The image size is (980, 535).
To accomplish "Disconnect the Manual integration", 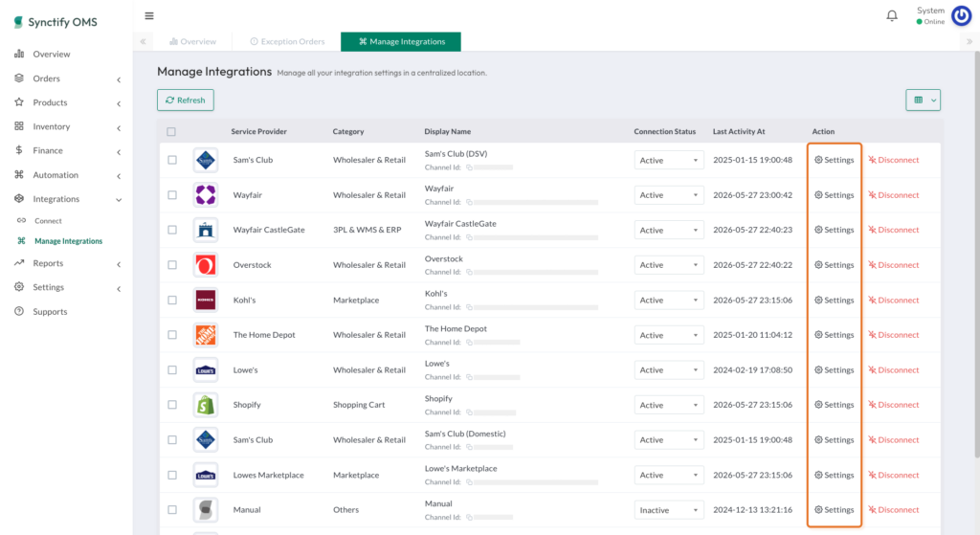I will click(894, 510).
